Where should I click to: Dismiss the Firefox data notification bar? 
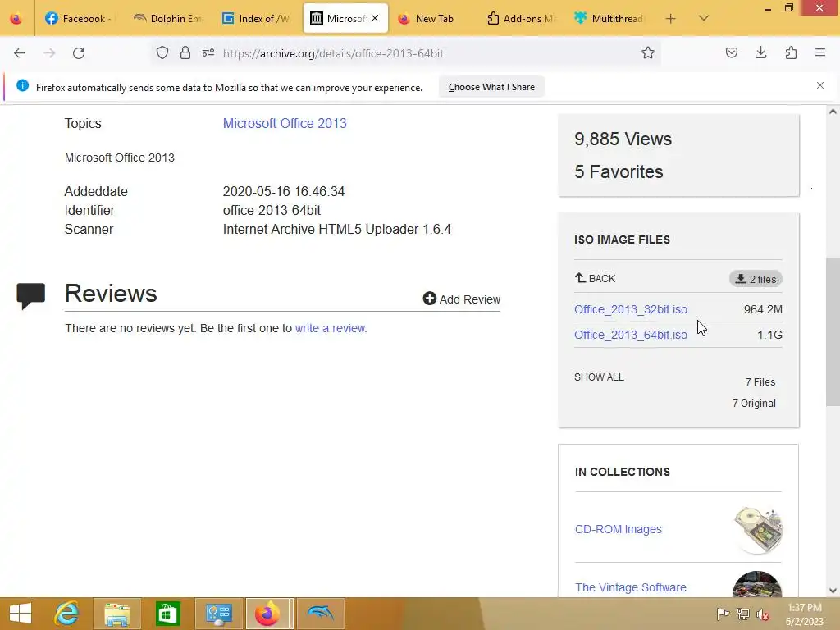[x=820, y=85]
